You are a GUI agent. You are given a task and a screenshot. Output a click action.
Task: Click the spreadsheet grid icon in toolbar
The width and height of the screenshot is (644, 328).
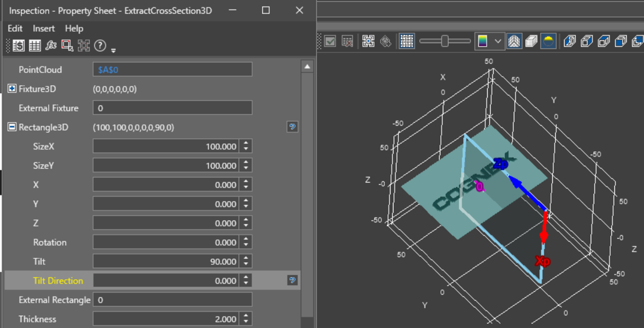35,45
